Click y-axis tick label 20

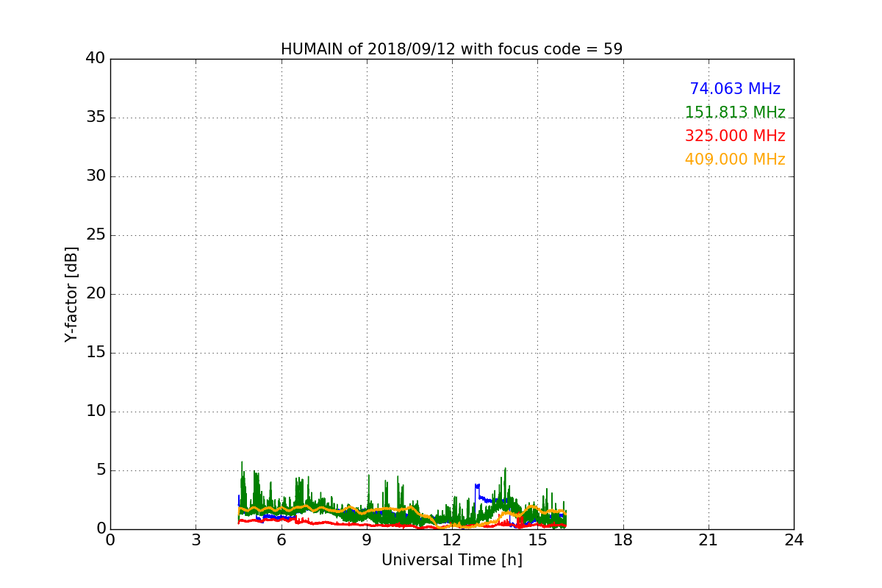click(x=96, y=294)
